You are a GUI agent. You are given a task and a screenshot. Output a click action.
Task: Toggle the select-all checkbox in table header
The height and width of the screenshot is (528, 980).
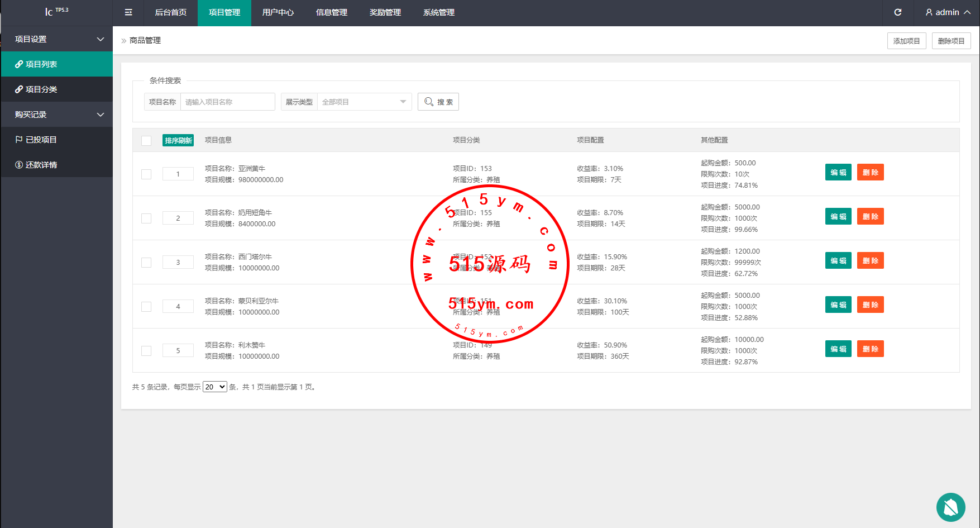click(x=146, y=141)
